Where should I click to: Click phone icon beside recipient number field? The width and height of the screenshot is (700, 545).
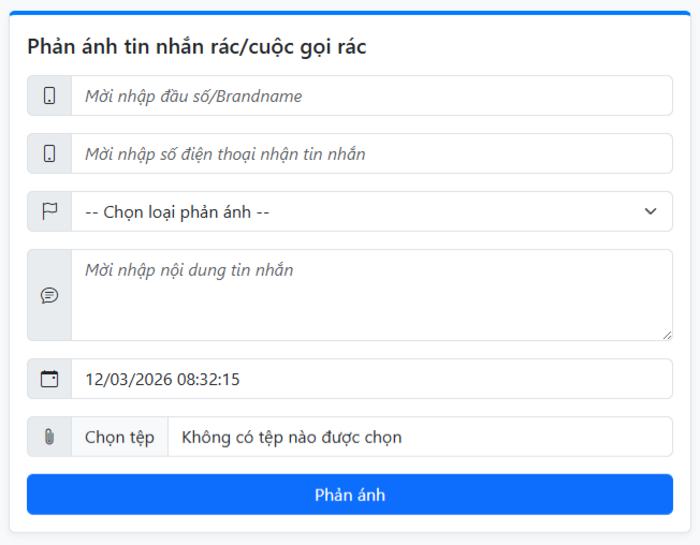point(49,154)
